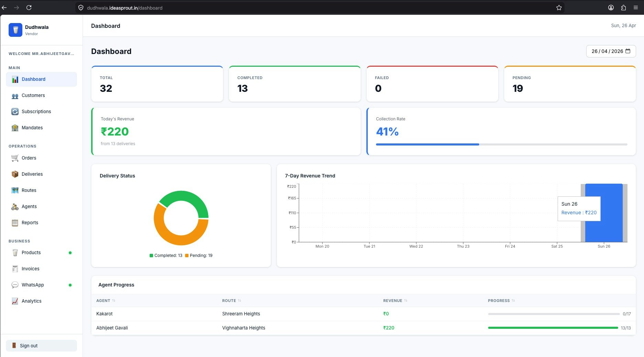Select the Analytics menu item
This screenshot has width=644, height=357.
pyautogui.click(x=41, y=301)
